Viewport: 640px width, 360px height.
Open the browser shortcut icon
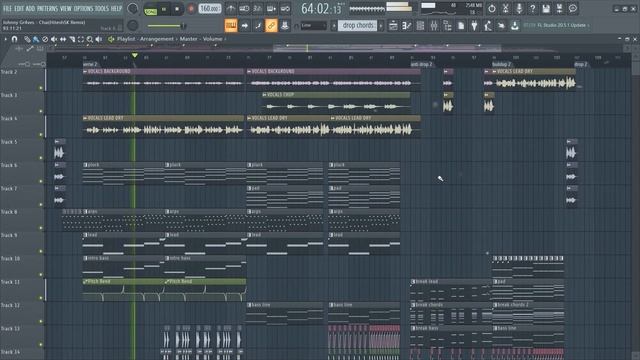tap(447, 26)
